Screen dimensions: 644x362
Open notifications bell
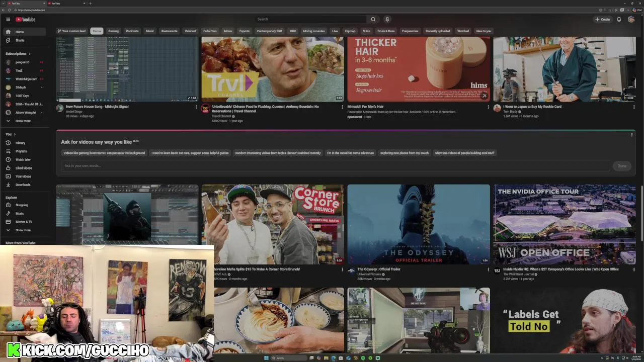[x=619, y=19]
